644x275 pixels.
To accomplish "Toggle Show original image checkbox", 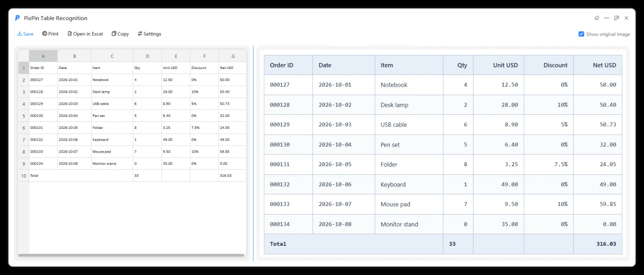I will coord(582,34).
